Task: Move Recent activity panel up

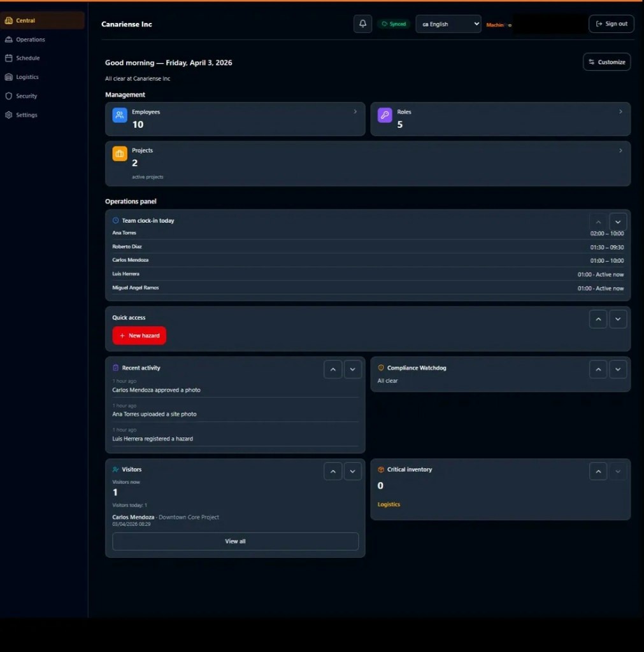Action: click(333, 369)
